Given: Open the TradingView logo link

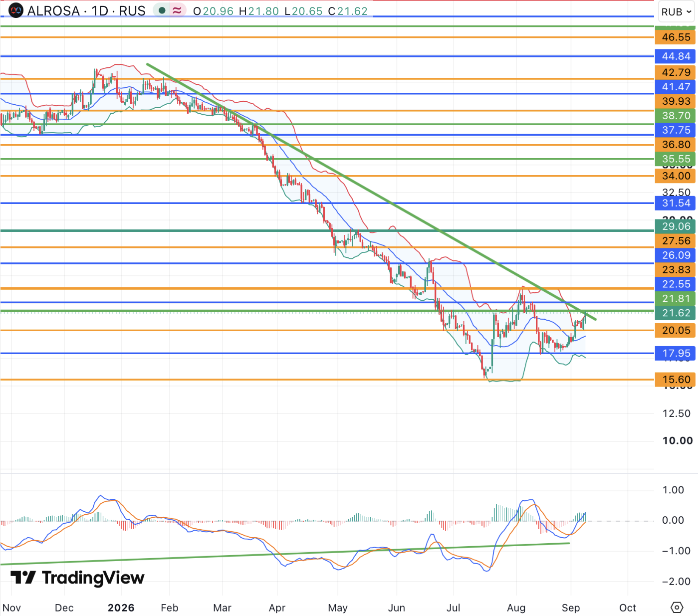Looking at the screenshot, I should 77,578.
